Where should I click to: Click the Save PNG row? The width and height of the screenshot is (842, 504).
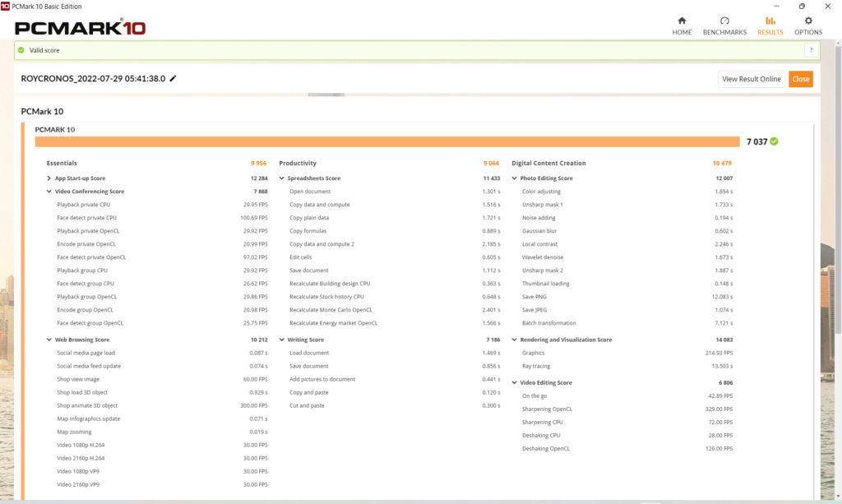point(627,297)
